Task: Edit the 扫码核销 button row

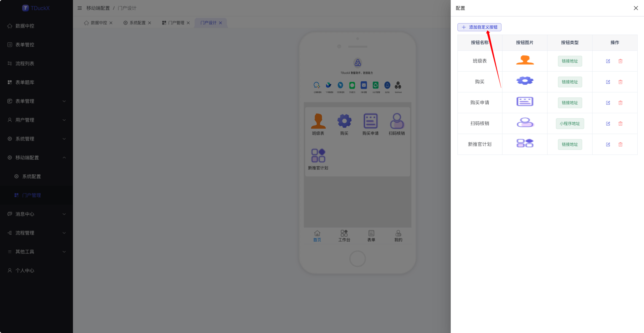Action: tap(608, 124)
